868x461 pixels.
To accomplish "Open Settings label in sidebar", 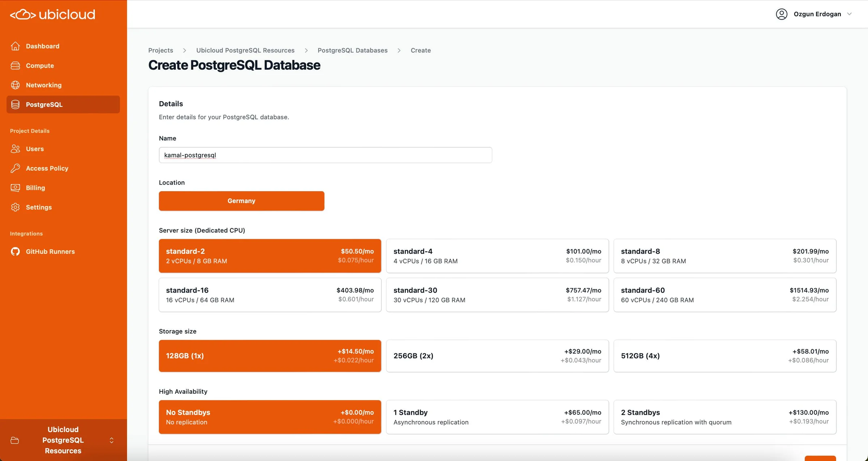I will pyautogui.click(x=39, y=207).
